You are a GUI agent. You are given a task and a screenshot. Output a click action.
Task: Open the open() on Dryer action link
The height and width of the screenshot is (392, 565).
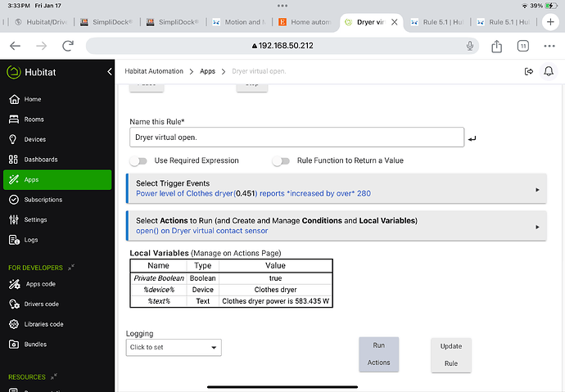pos(201,231)
